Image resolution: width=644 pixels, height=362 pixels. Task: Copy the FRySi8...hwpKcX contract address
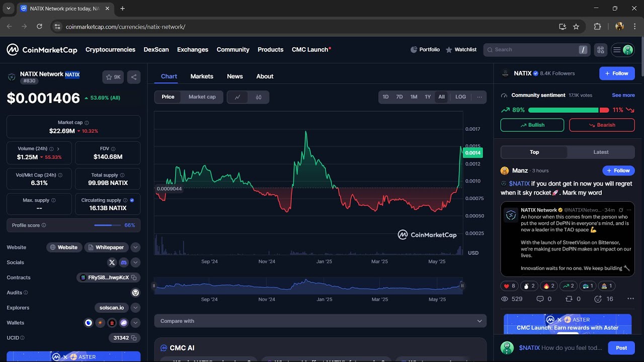click(134, 278)
